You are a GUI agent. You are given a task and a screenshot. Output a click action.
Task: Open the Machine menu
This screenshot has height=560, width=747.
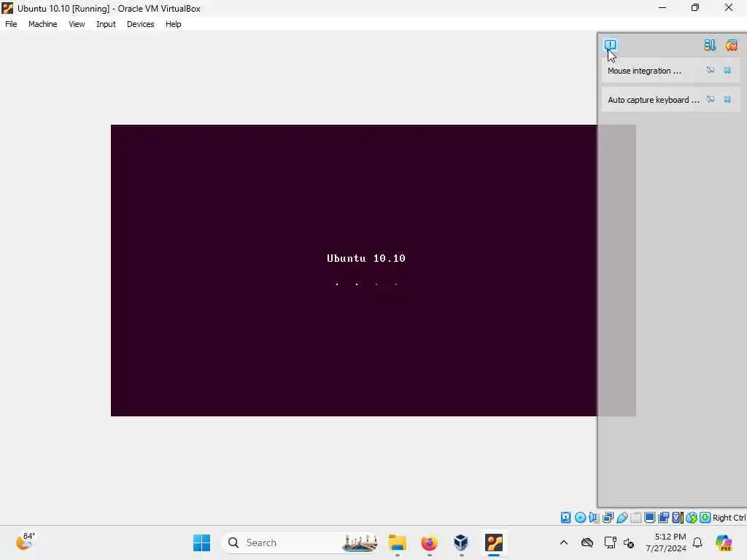(43, 24)
